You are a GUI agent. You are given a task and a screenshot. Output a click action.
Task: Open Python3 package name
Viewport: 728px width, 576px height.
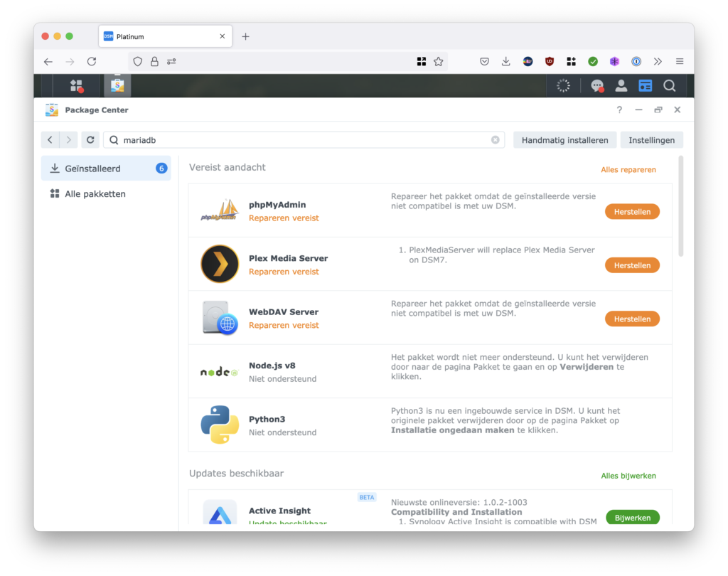tap(267, 420)
